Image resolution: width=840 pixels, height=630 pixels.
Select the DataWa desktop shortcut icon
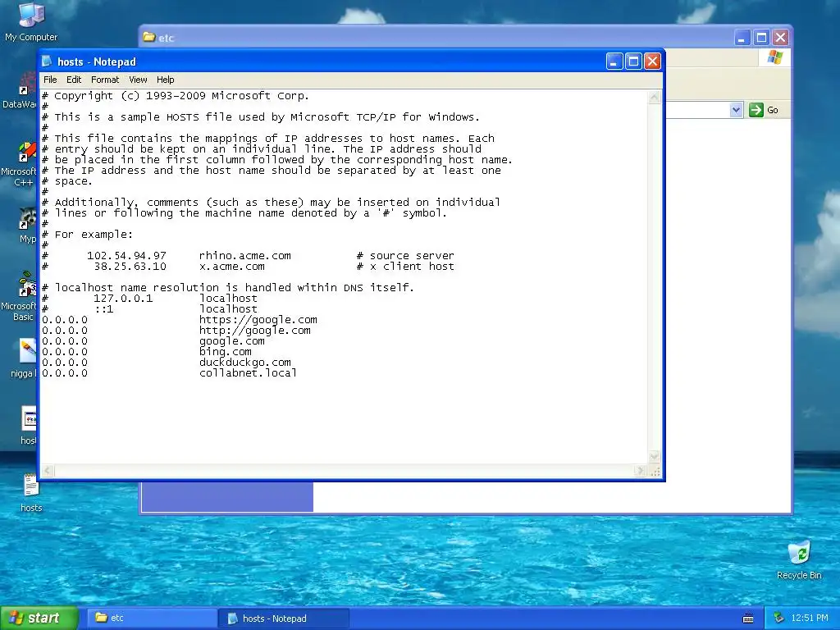[21, 92]
